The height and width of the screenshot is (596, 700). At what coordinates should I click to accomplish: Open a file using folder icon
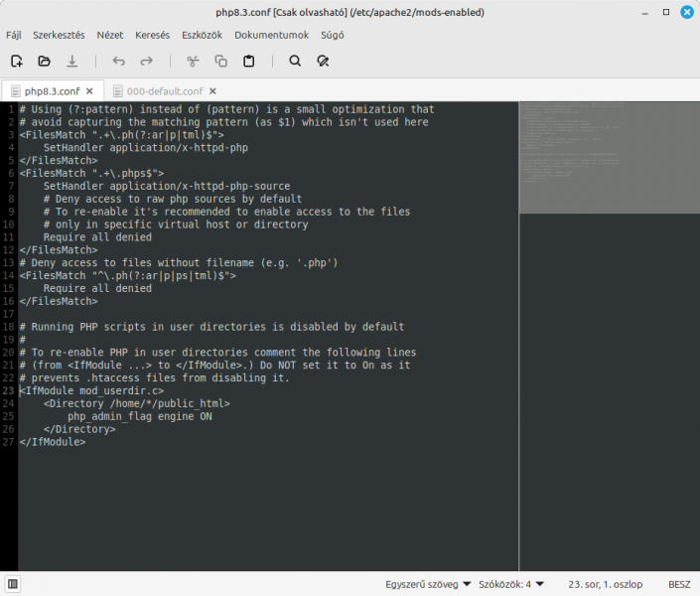(44, 61)
